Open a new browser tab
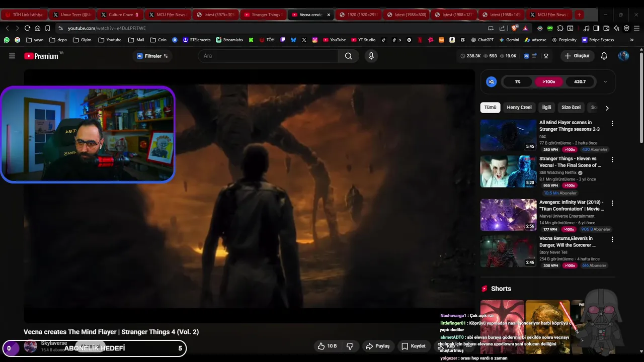Viewport: 644px width, 362px height. [x=579, y=15]
